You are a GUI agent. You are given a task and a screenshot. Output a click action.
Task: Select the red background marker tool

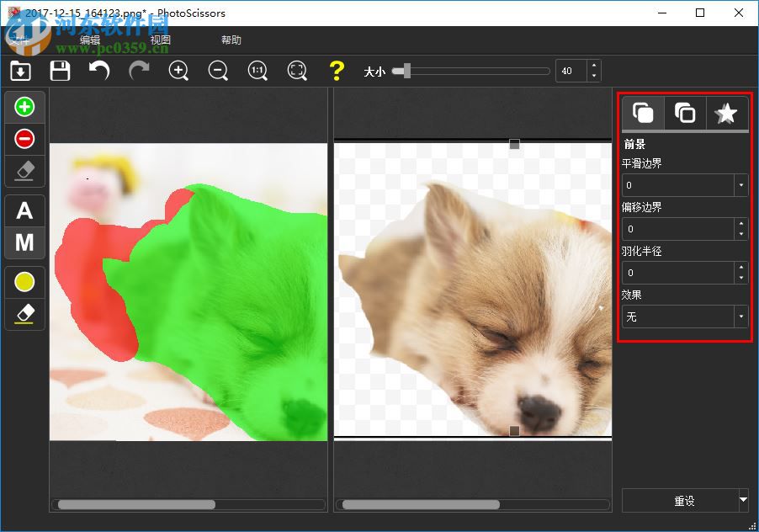tap(24, 138)
